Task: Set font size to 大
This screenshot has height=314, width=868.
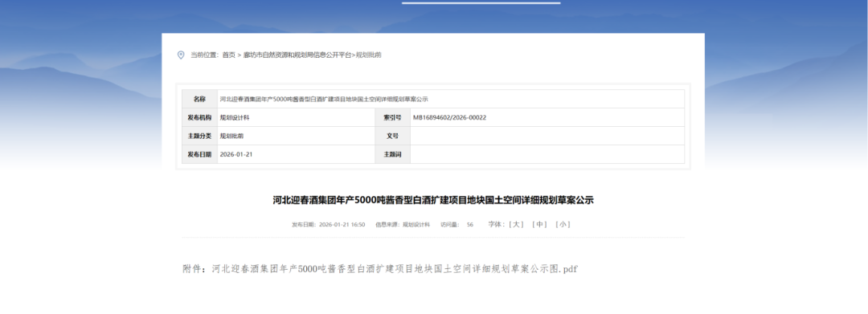Action: 517,224
